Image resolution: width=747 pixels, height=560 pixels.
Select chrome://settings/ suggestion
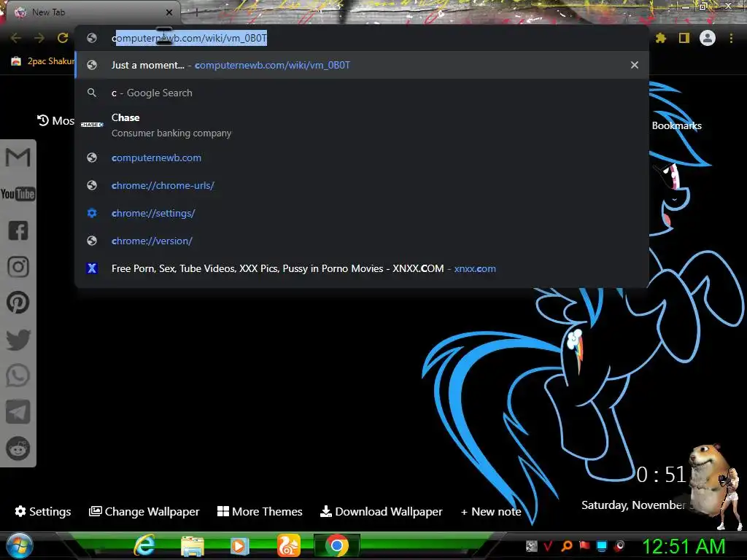(x=362, y=213)
